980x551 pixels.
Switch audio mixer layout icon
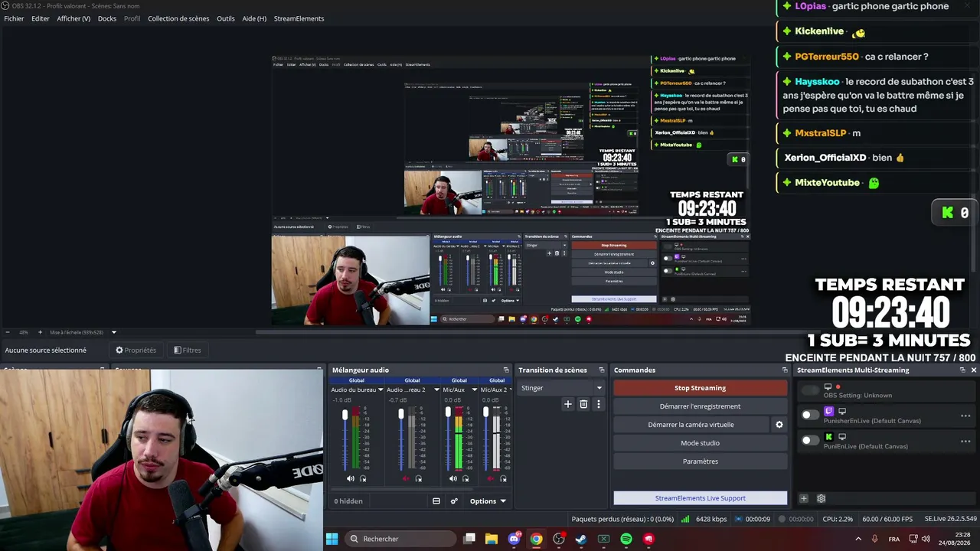(436, 501)
